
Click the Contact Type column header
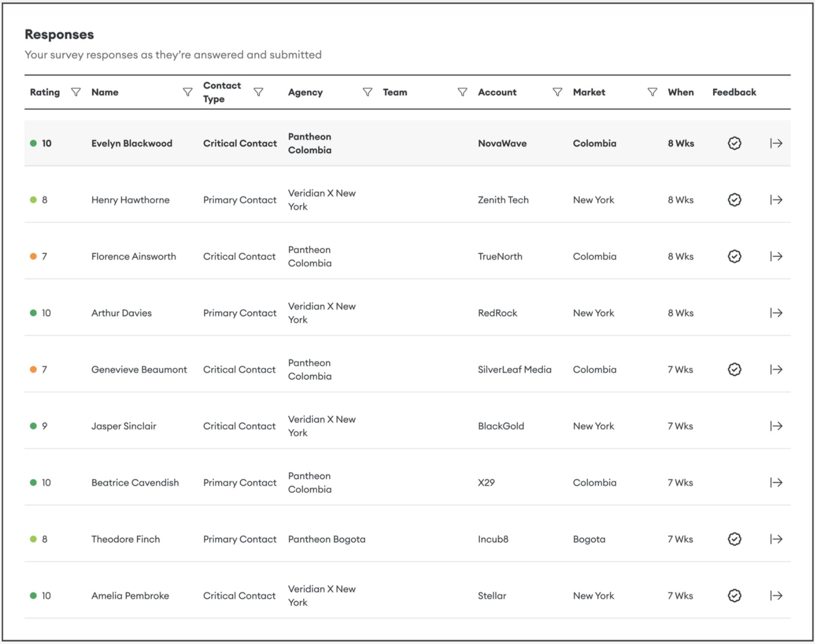pos(222,92)
